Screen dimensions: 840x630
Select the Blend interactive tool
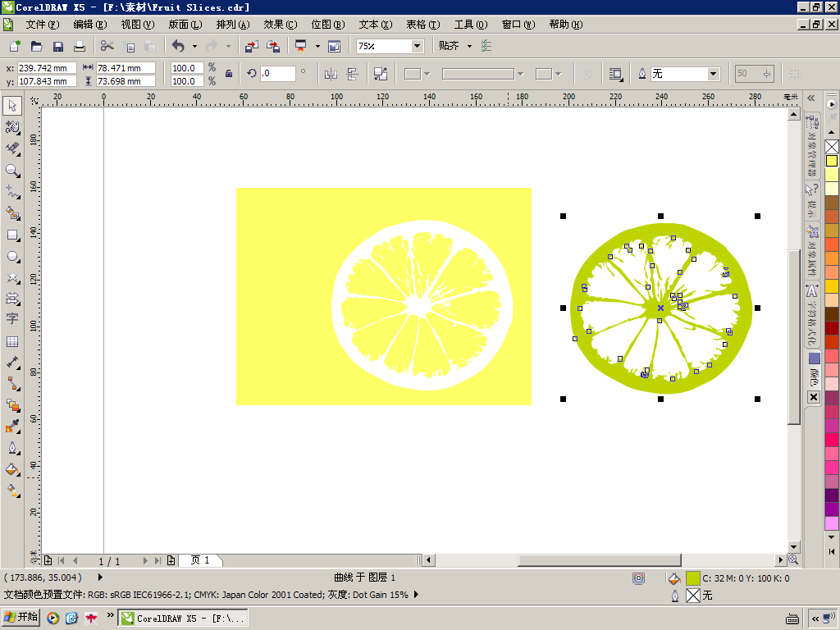pyautogui.click(x=11, y=405)
